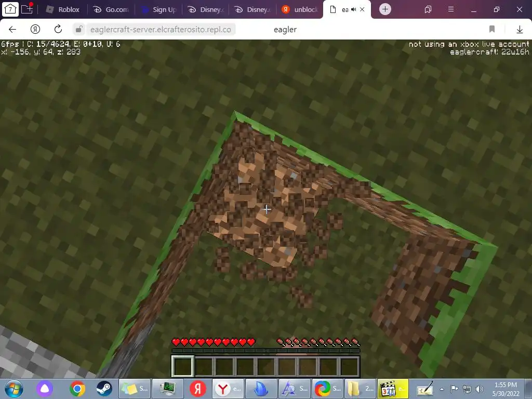The image size is (532, 399).
Task: Open the volume speaker tray icon
Action: click(480, 389)
